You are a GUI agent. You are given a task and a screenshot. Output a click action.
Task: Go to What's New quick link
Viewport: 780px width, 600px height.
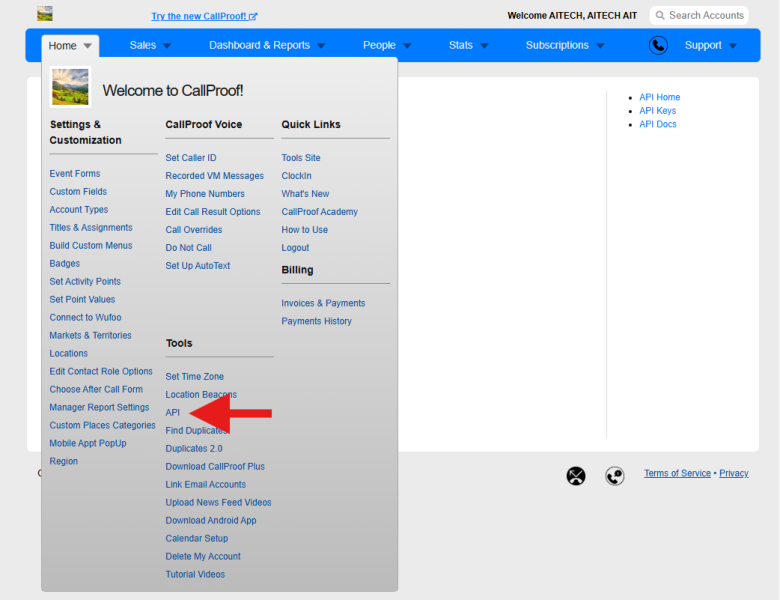pos(305,194)
